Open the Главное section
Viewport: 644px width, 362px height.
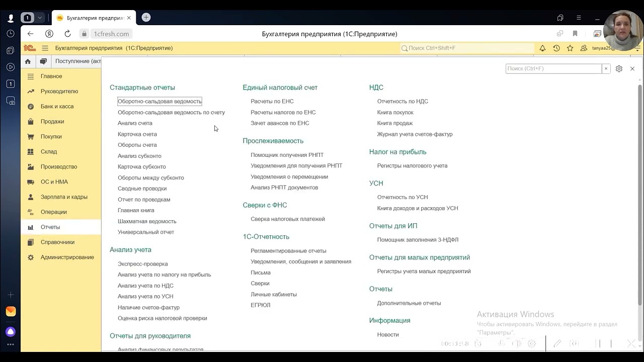tap(61, 76)
